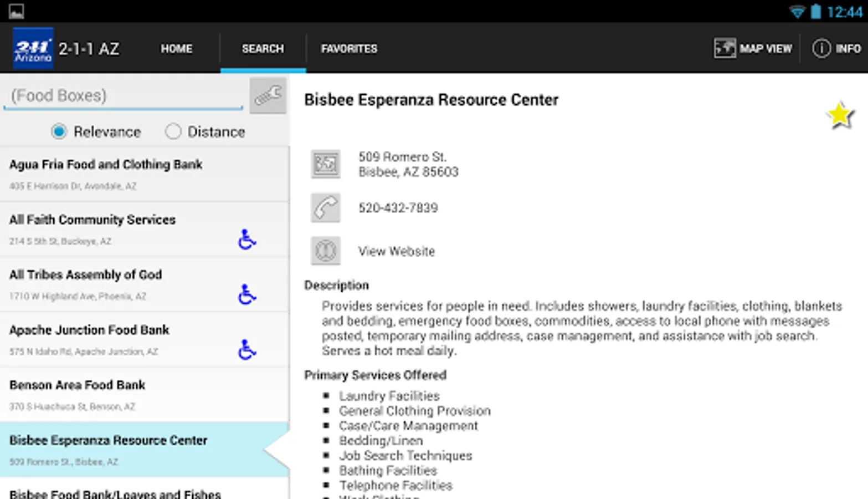868x499 pixels.
Task: Tap the Bathing Facilities service item
Action: point(388,471)
